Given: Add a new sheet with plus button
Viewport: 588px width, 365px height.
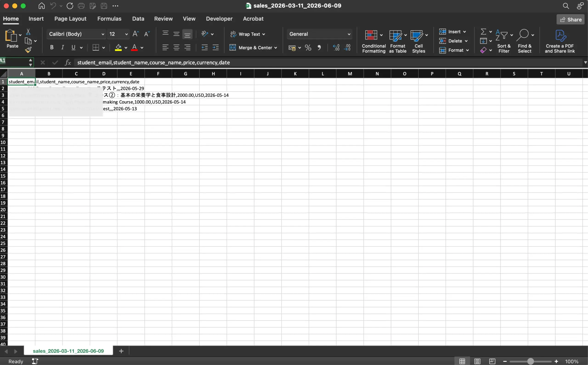Looking at the screenshot, I should [x=121, y=351].
